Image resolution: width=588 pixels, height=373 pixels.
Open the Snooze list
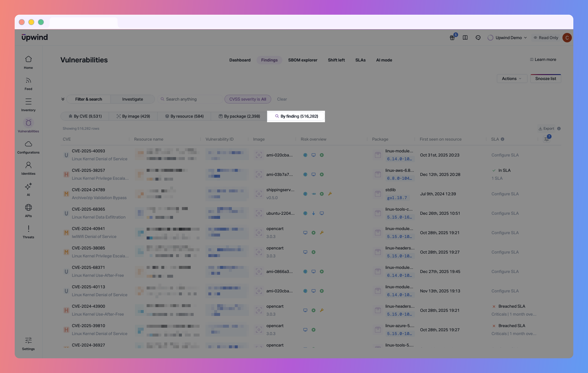click(x=545, y=79)
